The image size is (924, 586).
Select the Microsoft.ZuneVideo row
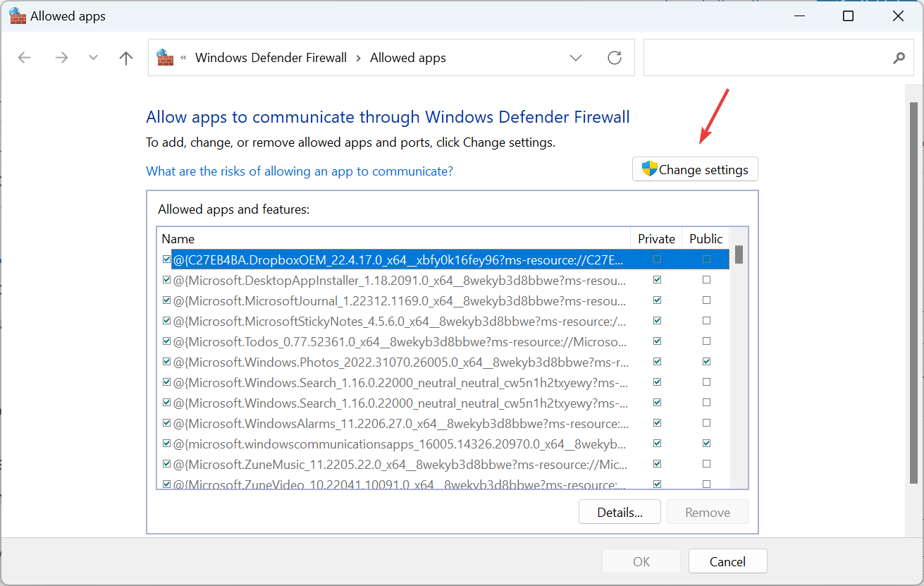(x=444, y=483)
